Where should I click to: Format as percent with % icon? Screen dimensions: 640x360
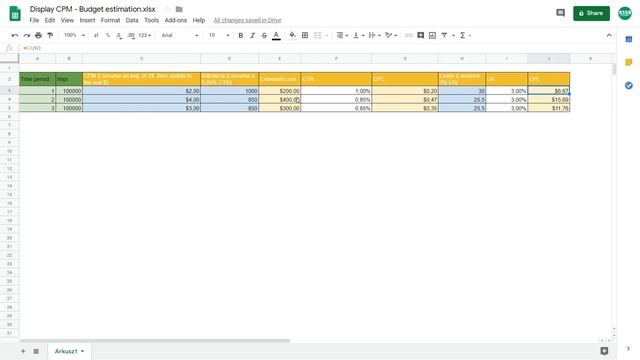[x=108, y=36]
